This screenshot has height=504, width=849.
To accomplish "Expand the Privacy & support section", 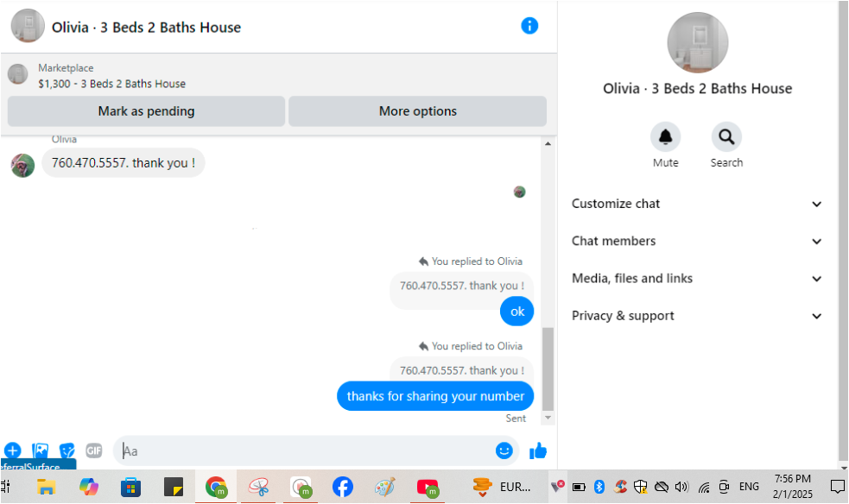I will coord(697,316).
